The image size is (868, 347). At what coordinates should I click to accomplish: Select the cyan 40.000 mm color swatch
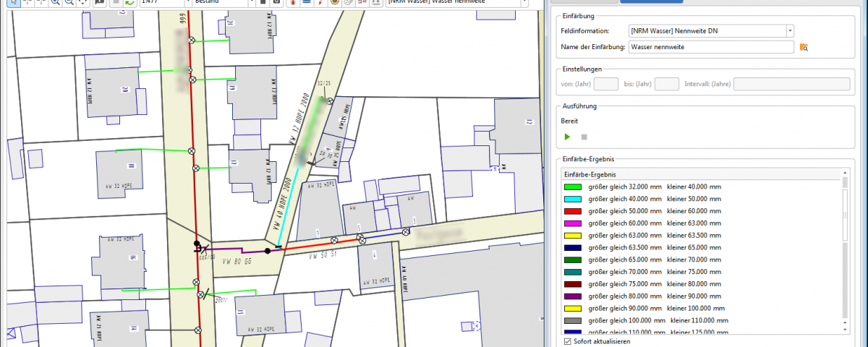[573, 199]
